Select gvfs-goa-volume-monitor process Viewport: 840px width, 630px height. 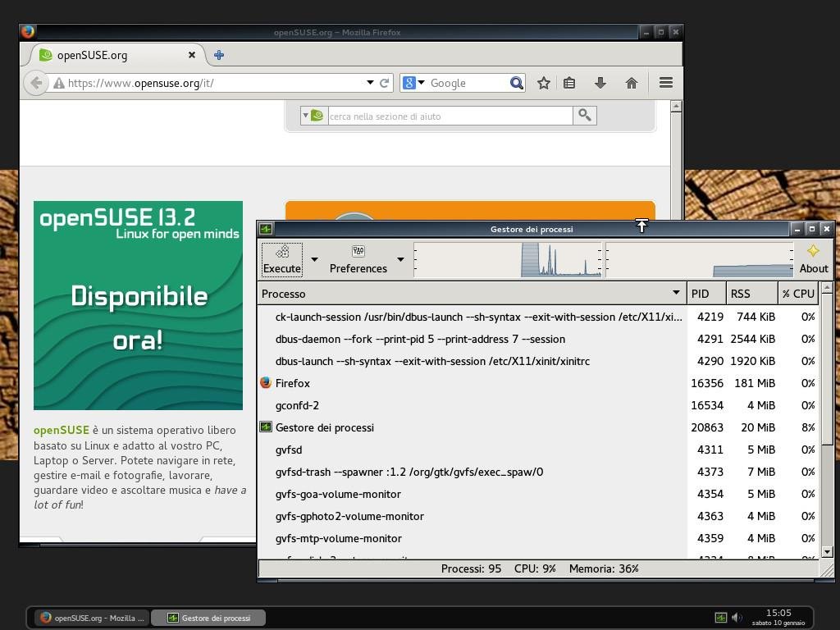tap(538, 494)
